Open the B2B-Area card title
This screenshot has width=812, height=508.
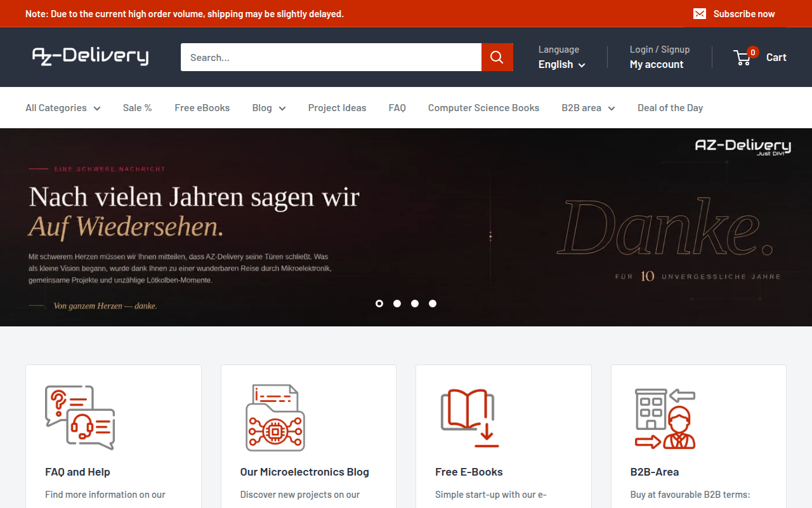655,472
